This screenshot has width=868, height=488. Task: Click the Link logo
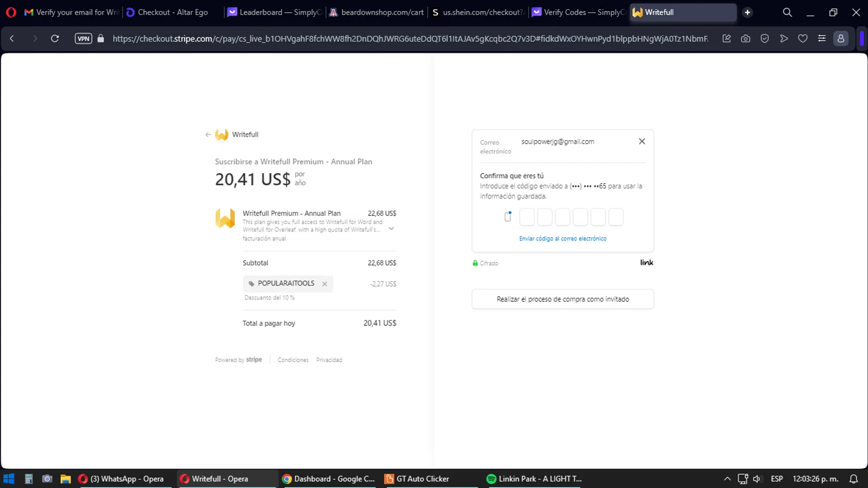coord(646,263)
